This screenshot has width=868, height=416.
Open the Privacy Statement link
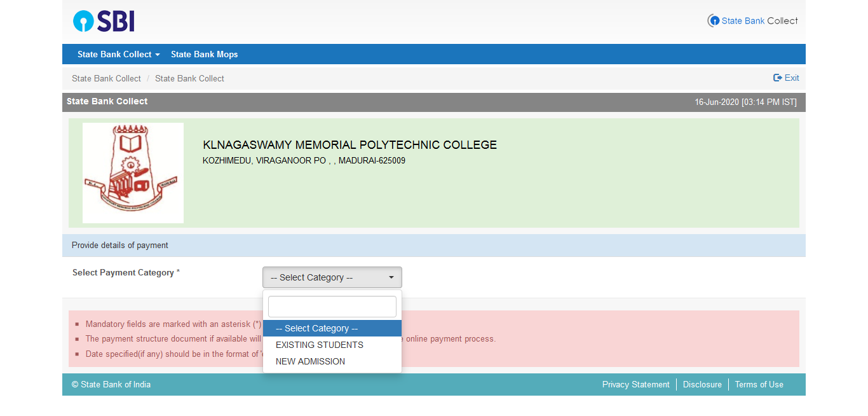(636, 385)
